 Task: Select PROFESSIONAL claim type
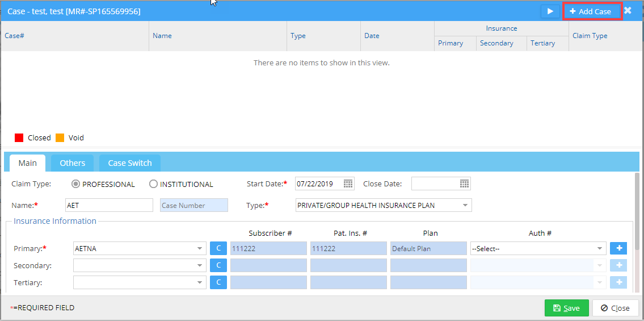point(75,184)
